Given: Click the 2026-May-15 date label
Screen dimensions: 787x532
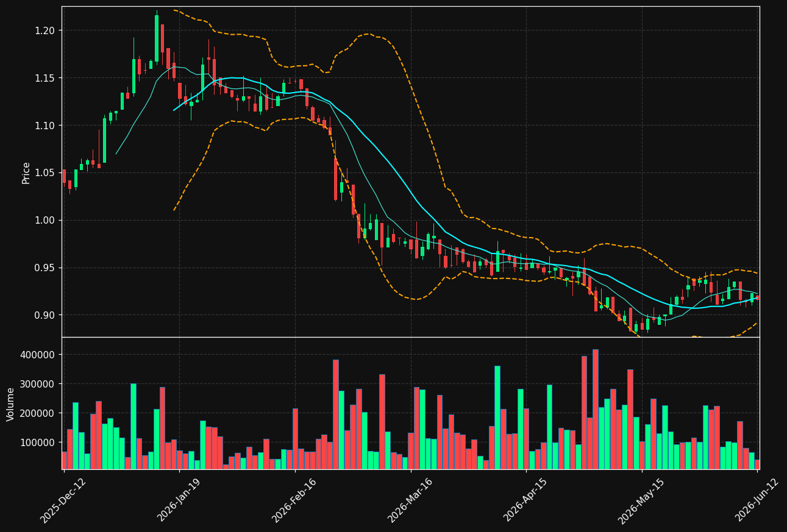Looking at the screenshot, I should 641,500.
